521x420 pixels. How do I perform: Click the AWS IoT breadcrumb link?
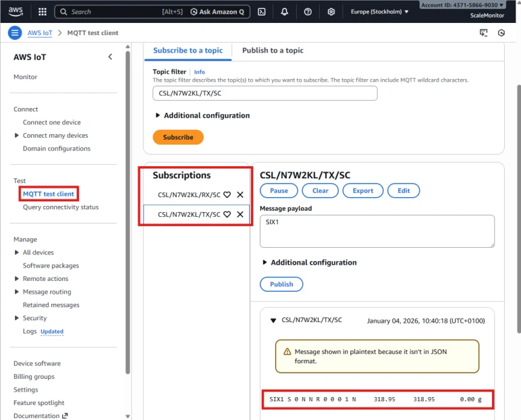pos(40,33)
